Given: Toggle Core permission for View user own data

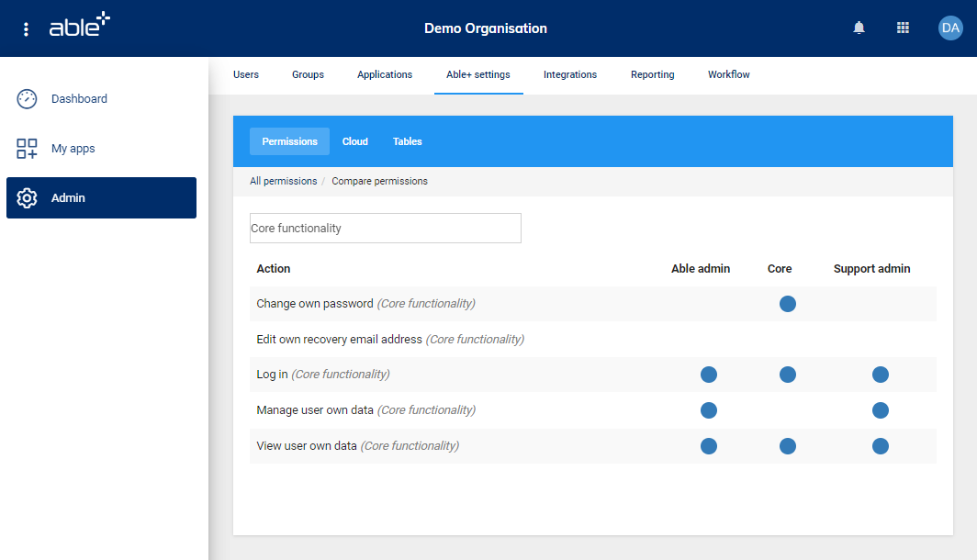Looking at the screenshot, I should click(x=787, y=446).
